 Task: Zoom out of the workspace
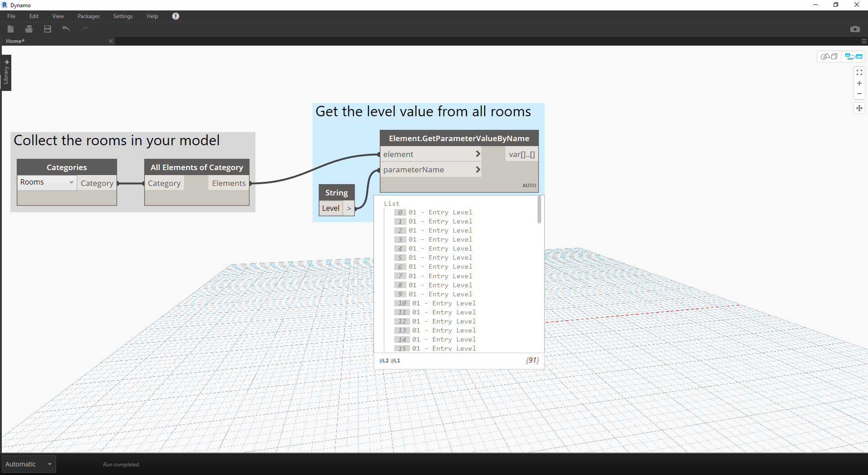(859, 94)
